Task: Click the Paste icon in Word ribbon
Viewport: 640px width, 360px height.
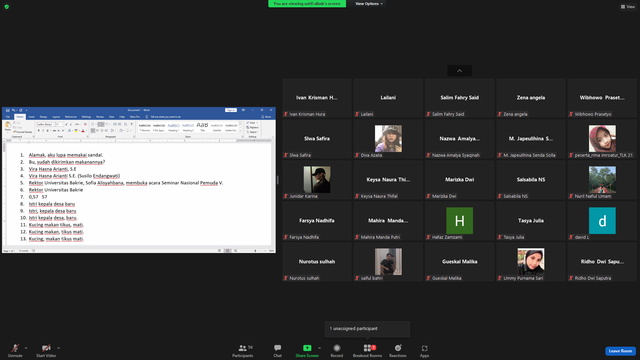Action: tap(8, 124)
